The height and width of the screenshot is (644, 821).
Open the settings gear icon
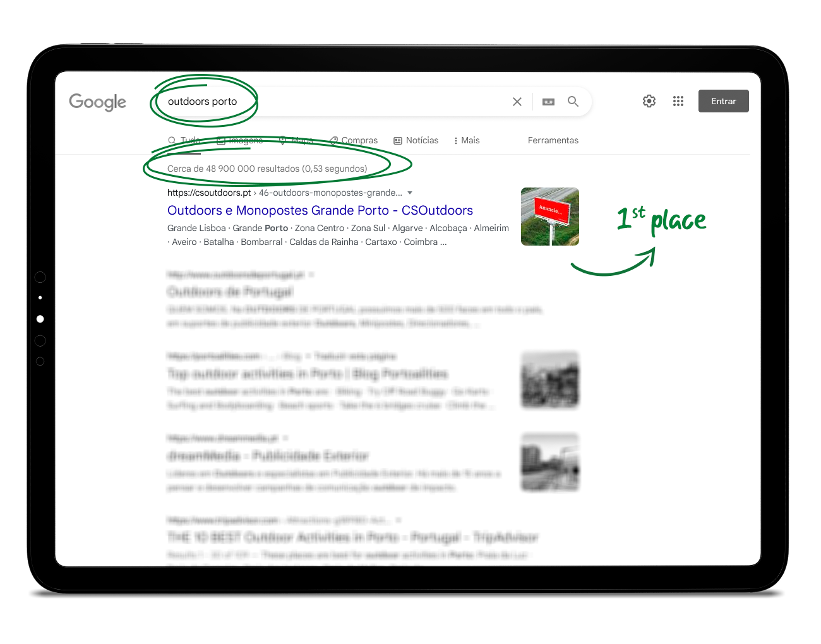[649, 101]
